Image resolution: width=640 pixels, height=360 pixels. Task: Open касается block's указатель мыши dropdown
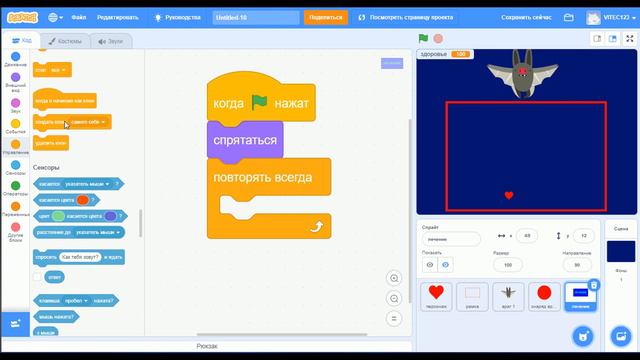pyautogui.click(x=87, y=184)
